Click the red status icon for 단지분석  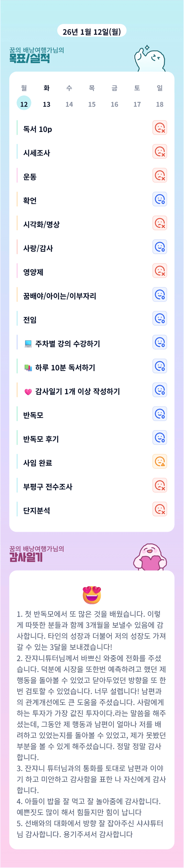159,509
